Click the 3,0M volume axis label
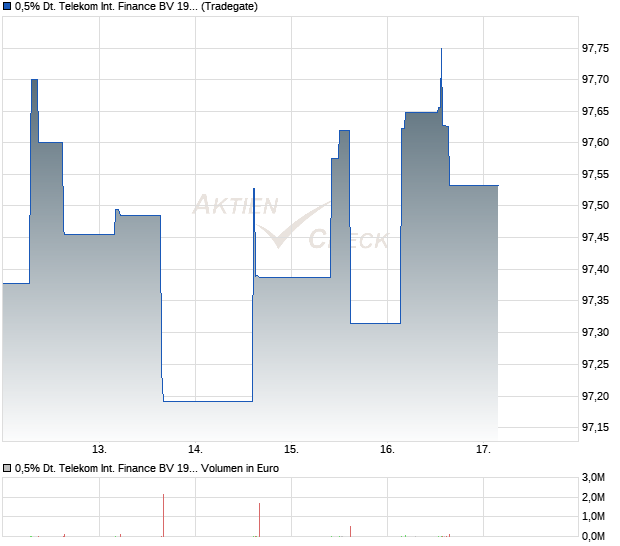This screenshot has width=620, height=546. (593, 478)
